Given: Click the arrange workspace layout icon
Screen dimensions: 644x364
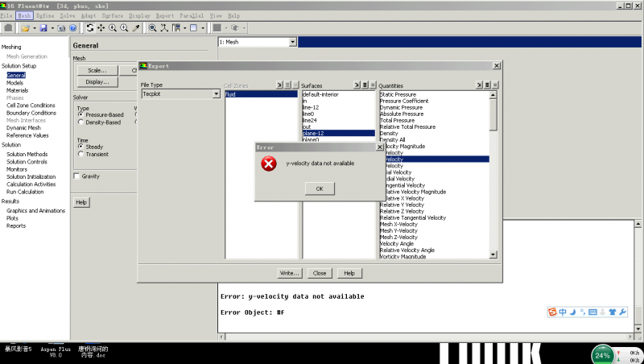Looking at the screenshot, I should 176,28.
